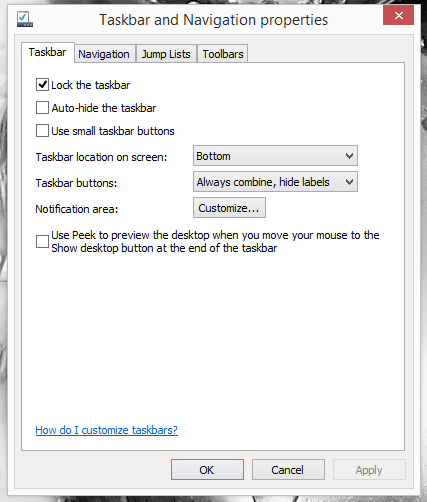
Task: Click the dialog title bar text
Action: pos(214,20)
